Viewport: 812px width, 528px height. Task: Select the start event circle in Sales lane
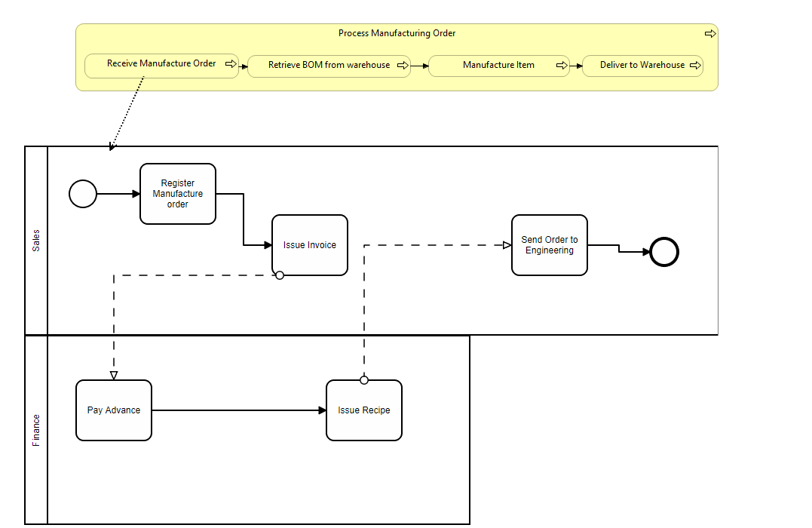pos(83,194)
